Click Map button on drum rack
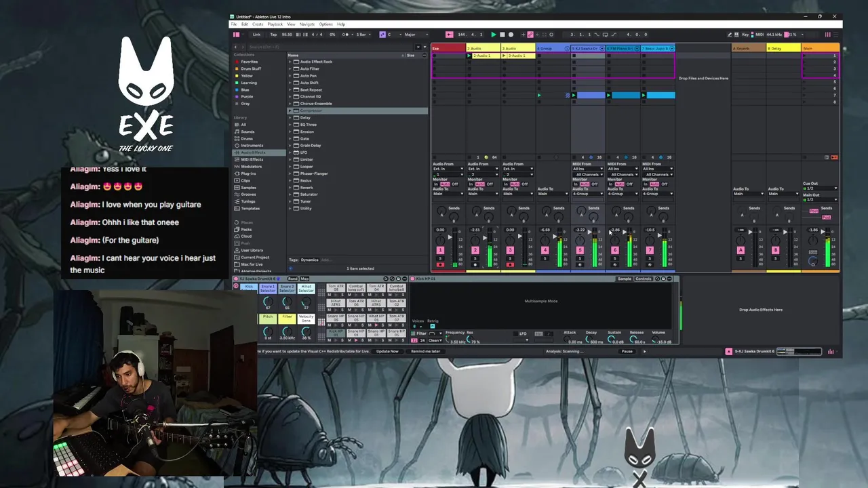This screenshot has height=488, width=868. pos(304,279)
